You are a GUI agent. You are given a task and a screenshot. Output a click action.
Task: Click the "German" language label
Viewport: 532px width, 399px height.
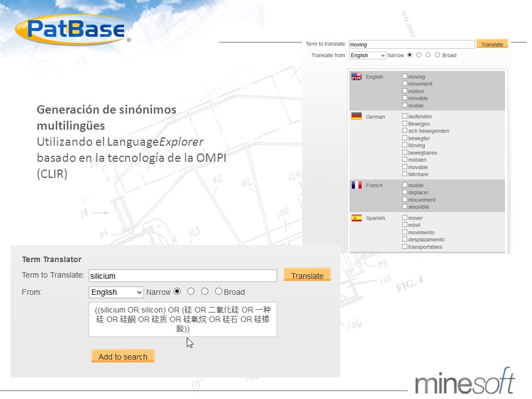(x=375, y=117)
